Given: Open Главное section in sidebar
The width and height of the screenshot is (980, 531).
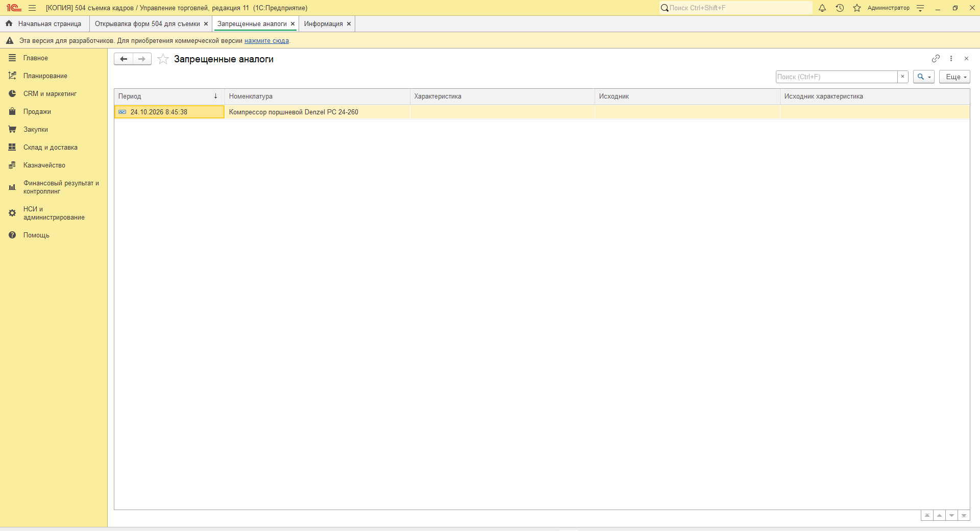Looking at the screenshot, I should (54, 58).
